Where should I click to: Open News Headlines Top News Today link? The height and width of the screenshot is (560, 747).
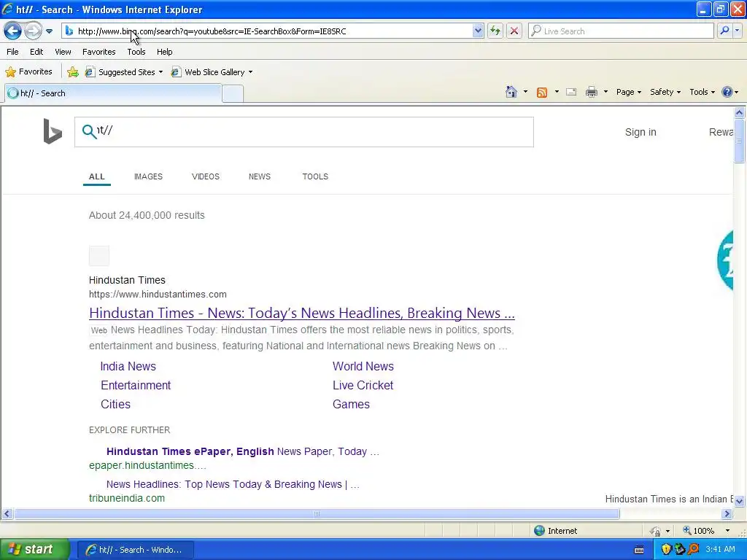click(233, 484)
